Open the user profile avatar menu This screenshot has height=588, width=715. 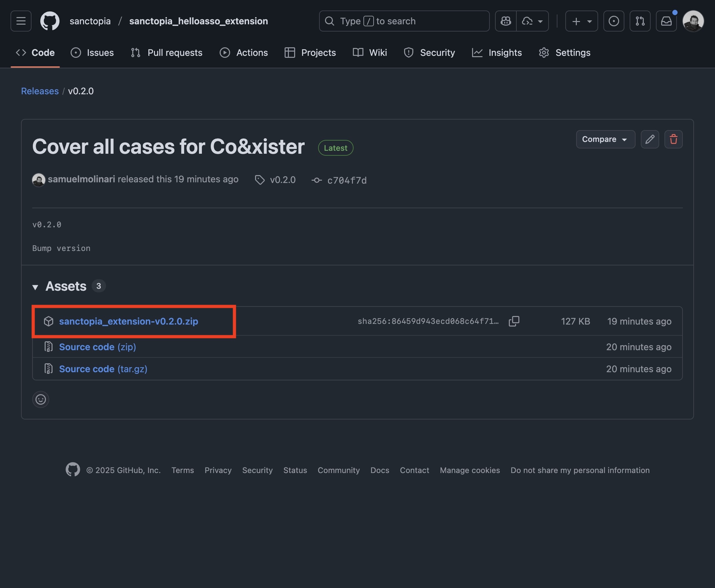693,21
